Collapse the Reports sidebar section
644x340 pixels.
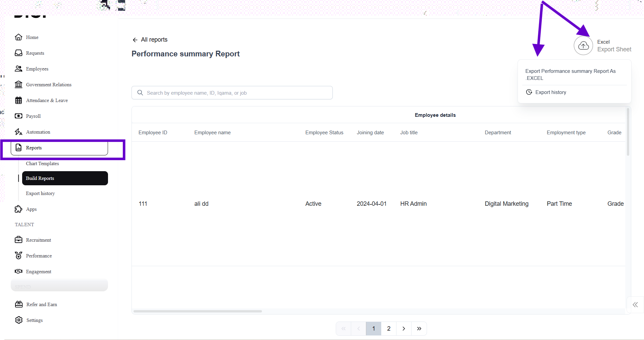tap(59, 148)
